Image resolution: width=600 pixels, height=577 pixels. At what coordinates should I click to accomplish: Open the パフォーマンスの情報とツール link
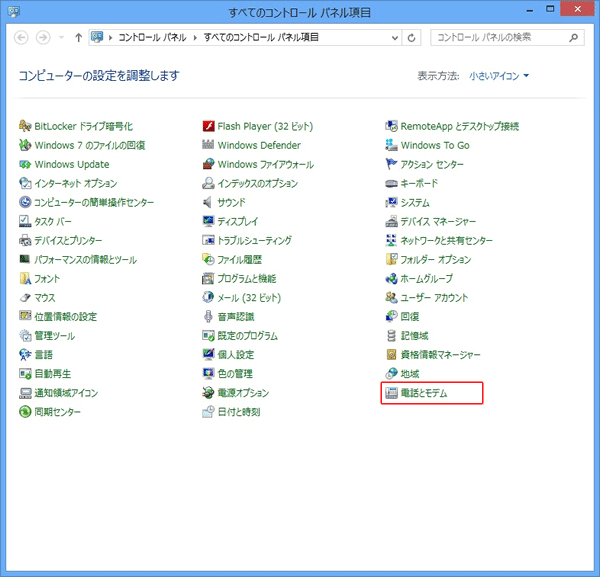click(85, 259)
